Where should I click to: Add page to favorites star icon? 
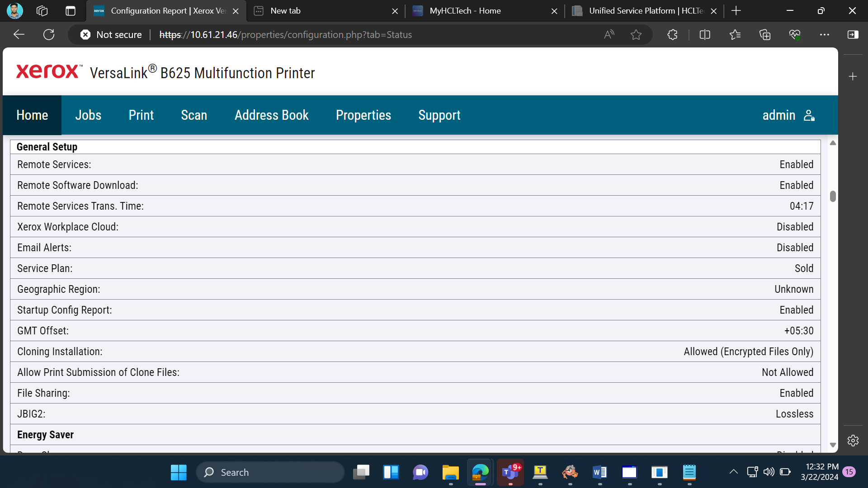pyautogui.click(x=636, y=34)
